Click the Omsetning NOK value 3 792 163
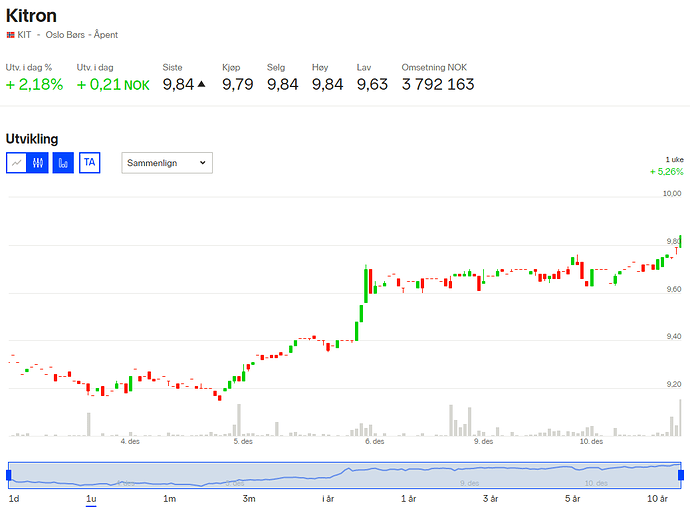Viewport: 690px width, 511px height. tap(438, 85)
